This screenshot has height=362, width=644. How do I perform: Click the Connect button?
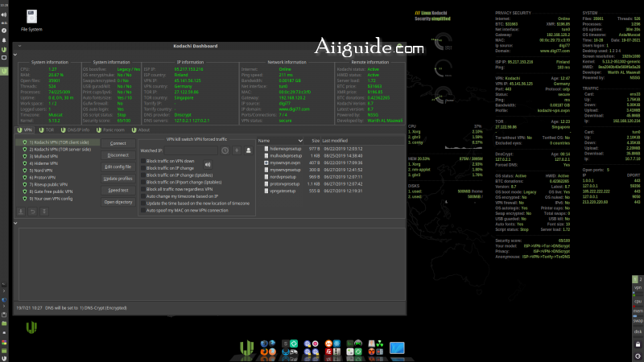coord(118,144)
